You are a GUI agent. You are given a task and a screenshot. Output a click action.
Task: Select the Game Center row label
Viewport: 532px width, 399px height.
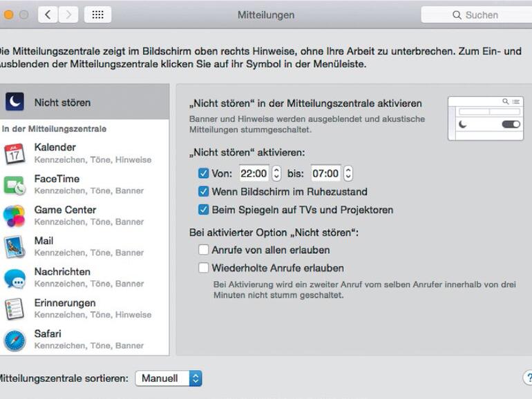point(65,210)
